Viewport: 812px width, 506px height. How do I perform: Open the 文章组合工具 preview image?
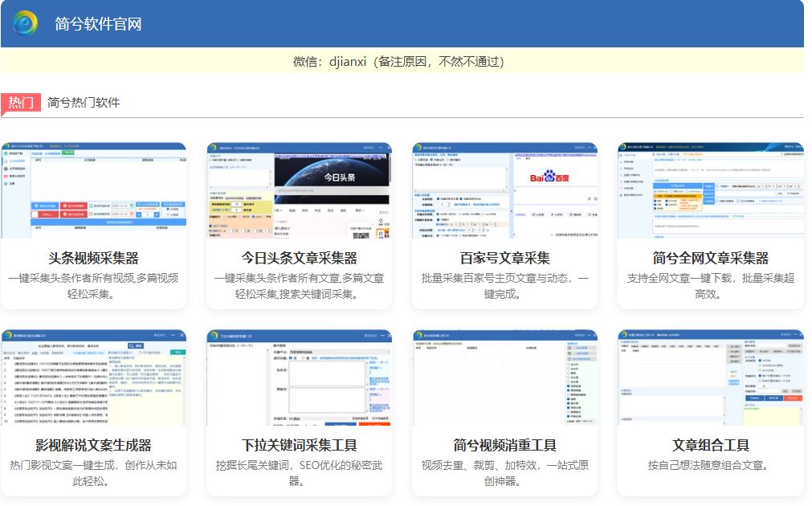(x=710, y=377)
